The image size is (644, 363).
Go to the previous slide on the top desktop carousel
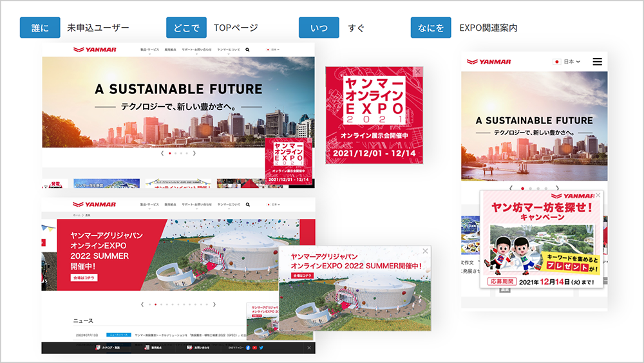coord(162,153)
